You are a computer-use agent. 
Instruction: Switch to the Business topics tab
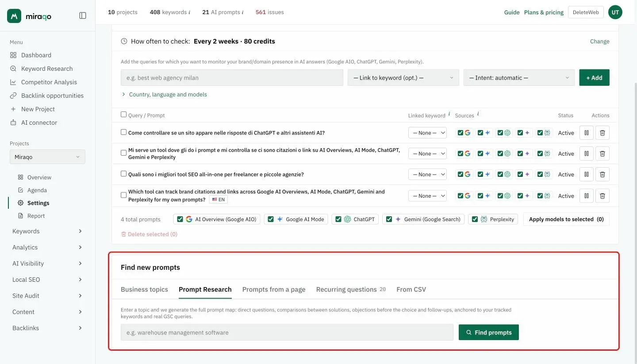(x=144, y=289)
